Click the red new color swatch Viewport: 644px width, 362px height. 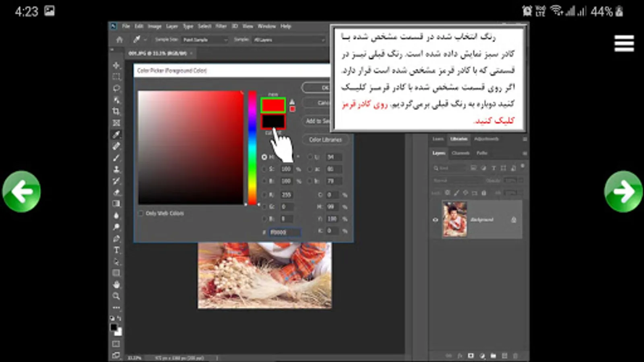273,105
